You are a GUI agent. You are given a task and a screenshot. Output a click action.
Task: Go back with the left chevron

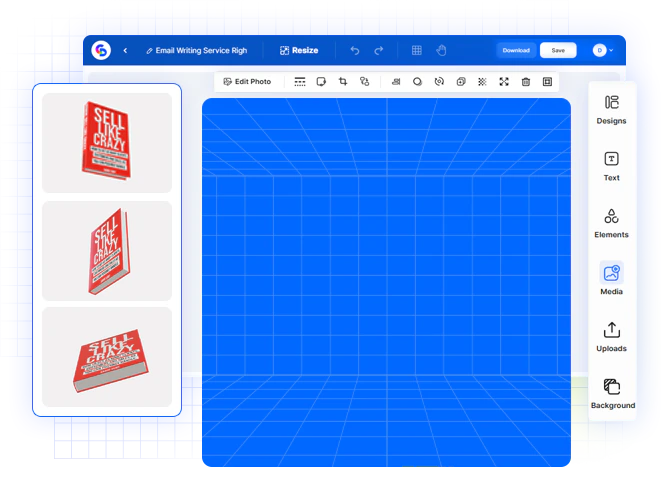click(x=125, y=51)
